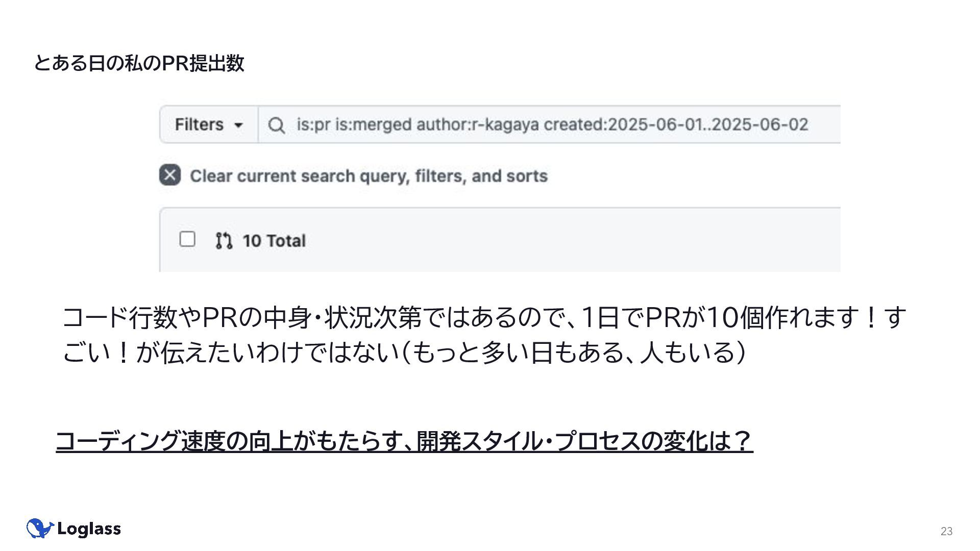Viewport: 980px width, 551px height.
Task: Click the Loglass whale logo icon
Action: pyautogui.click(x=40, y=529)
